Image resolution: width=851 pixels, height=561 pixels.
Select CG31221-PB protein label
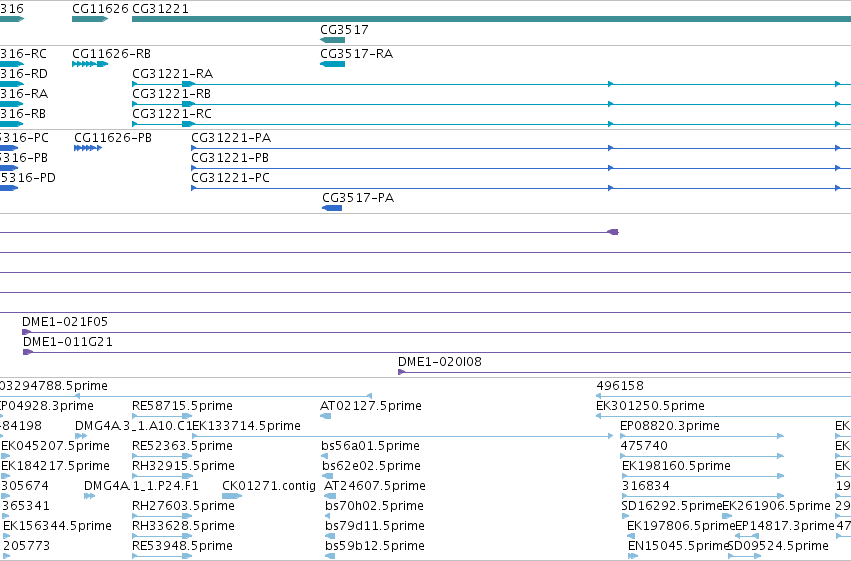pos(230,157)
